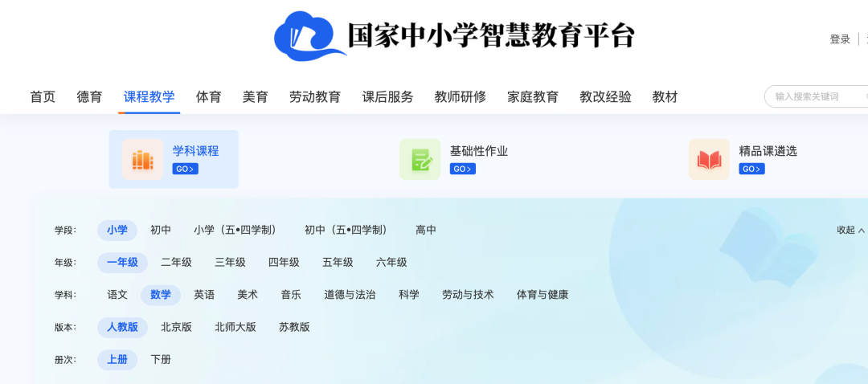Click the 登录 login link
Viewport: 868px width, 384px height.
pos(840,39)
